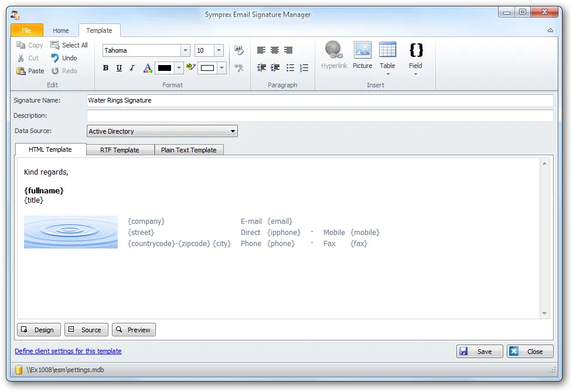Select the Template ribbon tab
Image resolution: width=573 pixels, height=392 pixels.
tap(100, 30)
